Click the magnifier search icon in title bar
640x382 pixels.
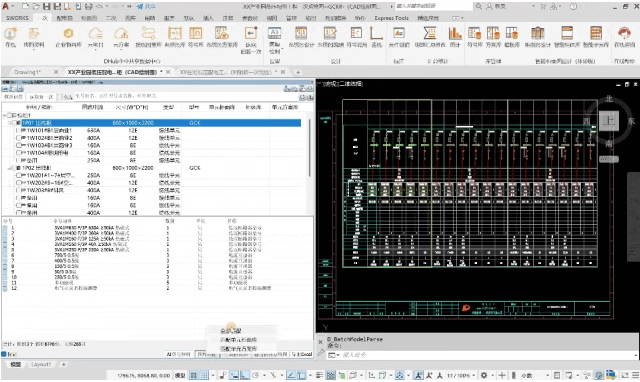point(478,6)
